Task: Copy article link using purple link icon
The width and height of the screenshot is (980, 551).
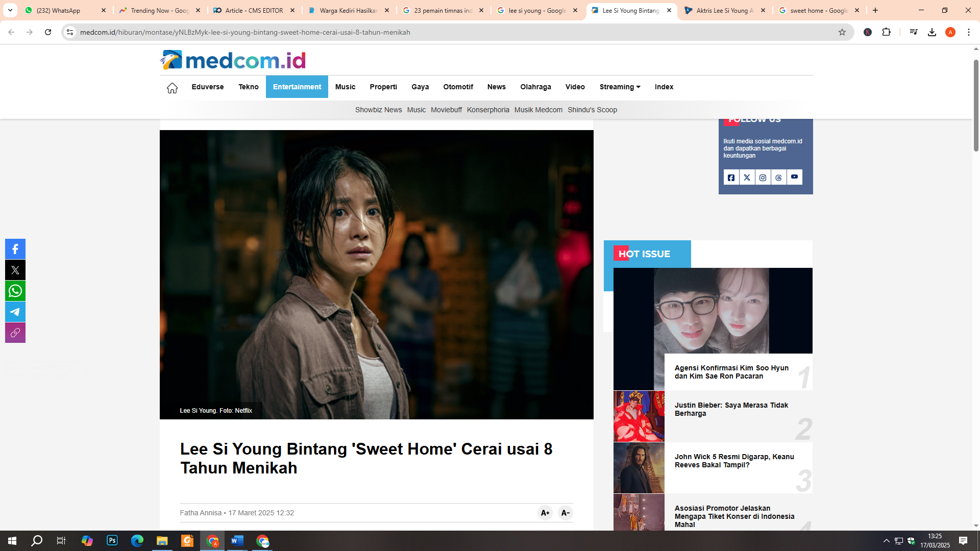Action: [x=15, y=333]
